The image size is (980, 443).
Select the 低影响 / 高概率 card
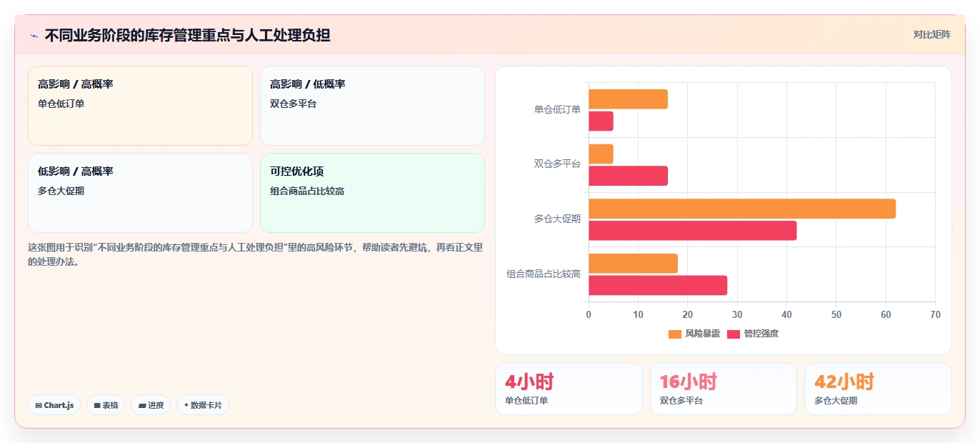coord(140,193)
